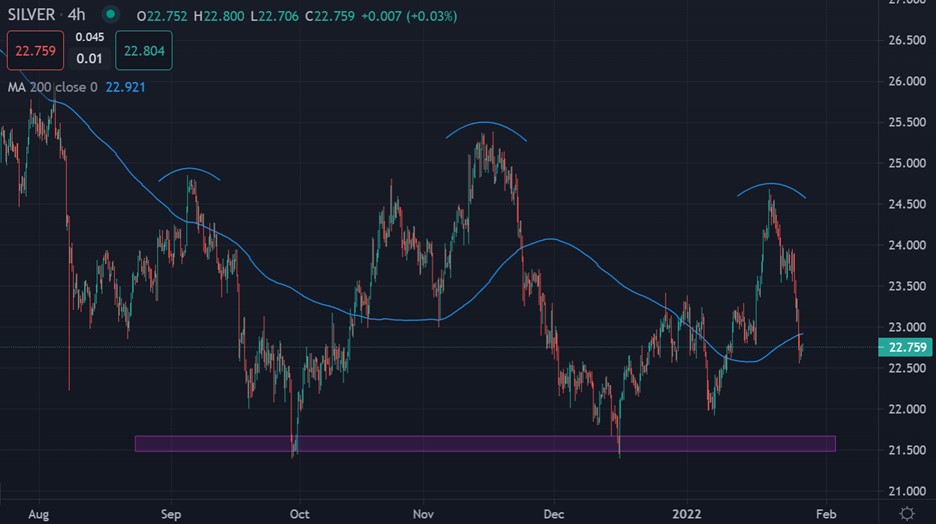Click the Oct label on time axis
The image size is (936, 524).
[298, 512]
